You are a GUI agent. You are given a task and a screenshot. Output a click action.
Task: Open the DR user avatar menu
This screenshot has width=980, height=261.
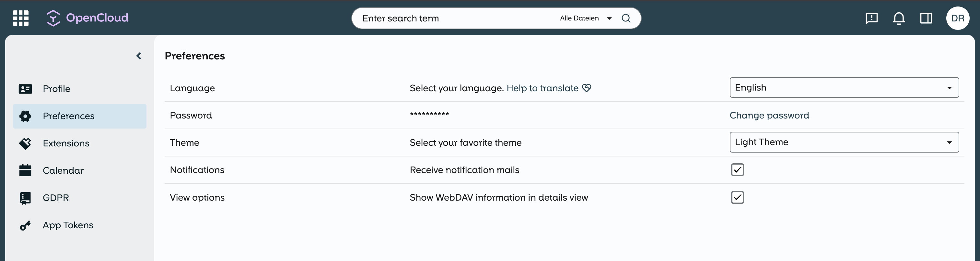point(957,18)
